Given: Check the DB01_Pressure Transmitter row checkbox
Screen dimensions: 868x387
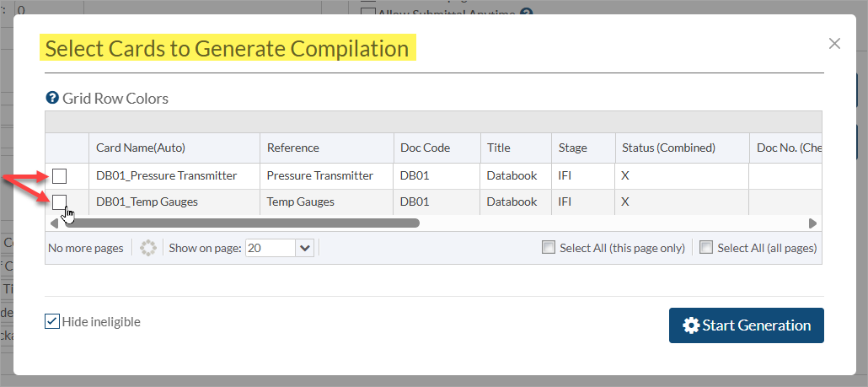Looking at the screenshot, I should 59,176.
